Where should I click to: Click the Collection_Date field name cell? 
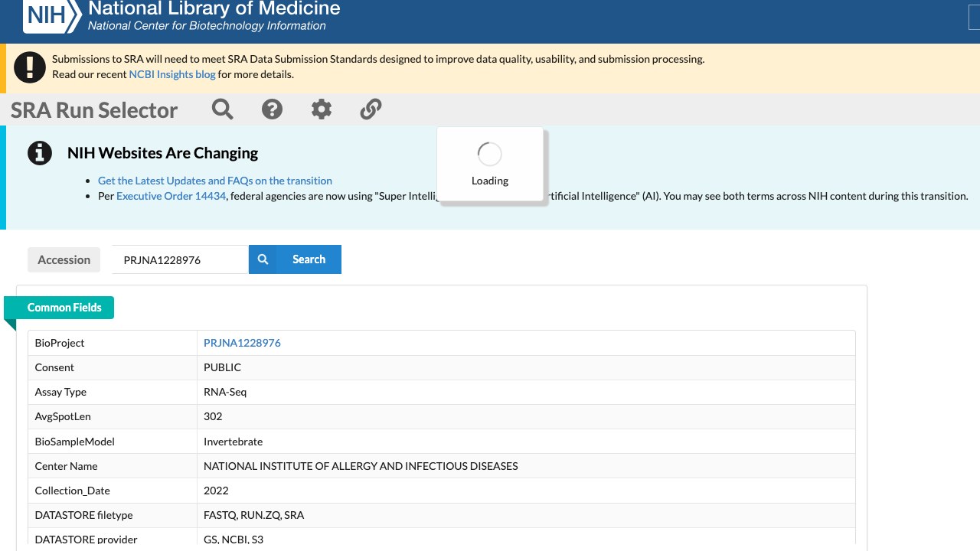coord(113,491)
